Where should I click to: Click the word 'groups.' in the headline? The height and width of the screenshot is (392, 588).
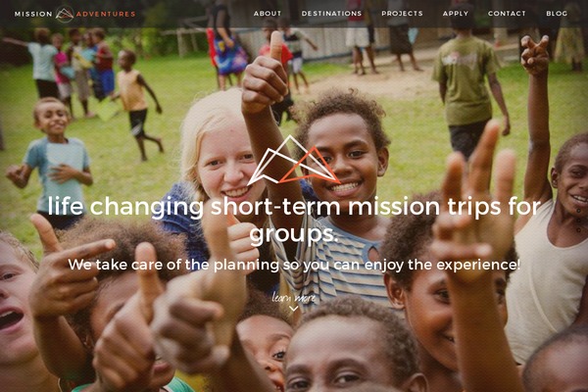click(x=294, y=233)
